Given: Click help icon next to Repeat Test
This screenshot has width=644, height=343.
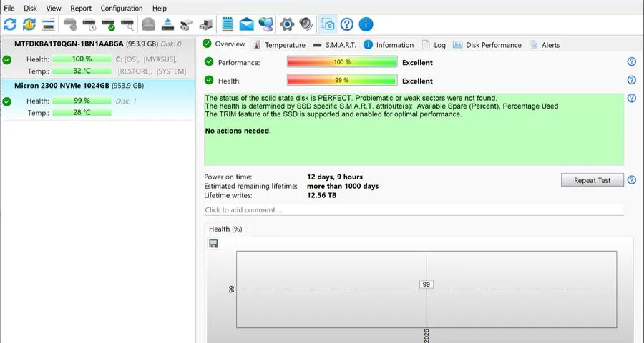Looking at the screenshot, I should coord(632,179).
